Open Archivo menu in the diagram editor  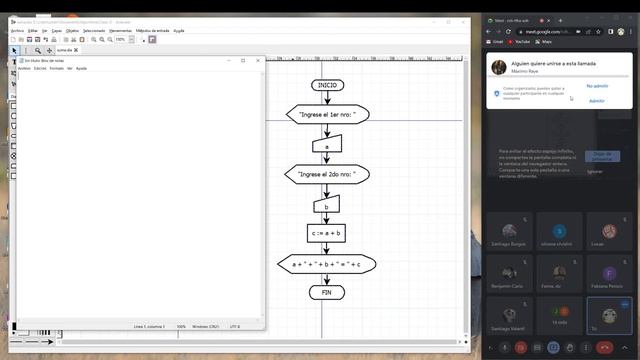pyautogui.click(x=17, y=31)
